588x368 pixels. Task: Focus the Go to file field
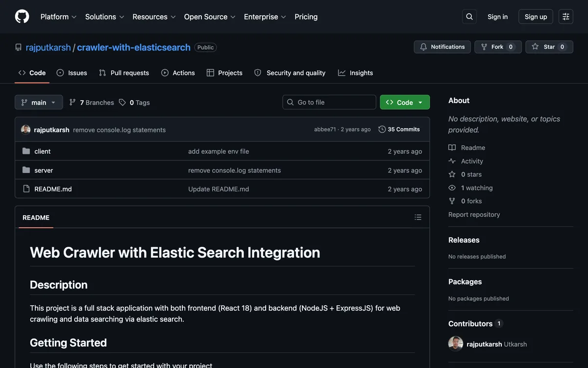click(x=329, y=102)
